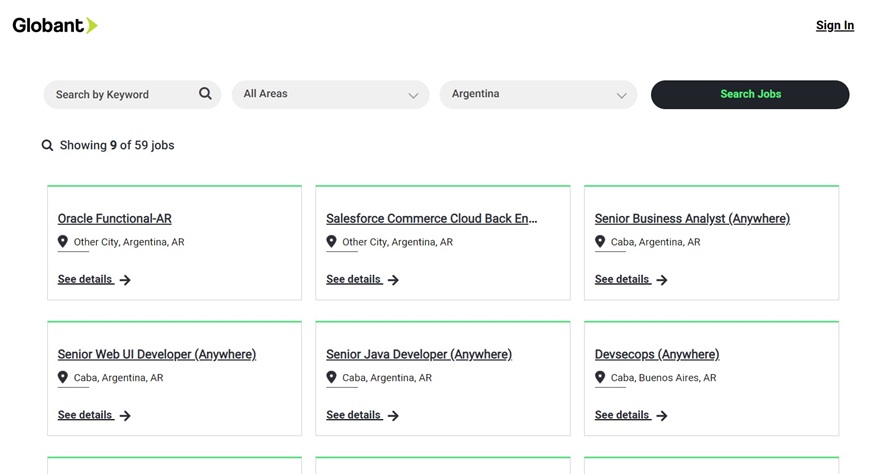This screenshot has width=880, height=474.
Task: Click location pin on Senior Web UI Developer card
Action: tap(63, 377)
